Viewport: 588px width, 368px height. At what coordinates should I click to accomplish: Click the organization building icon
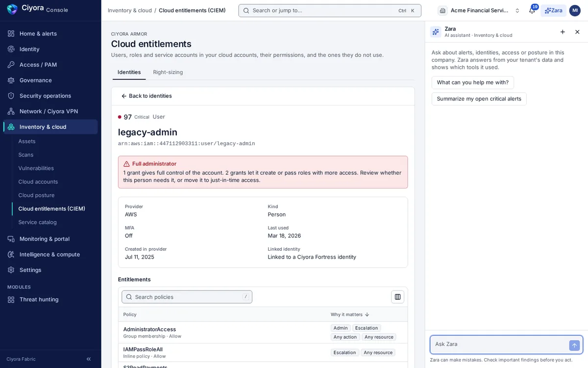tap(442, 10)
